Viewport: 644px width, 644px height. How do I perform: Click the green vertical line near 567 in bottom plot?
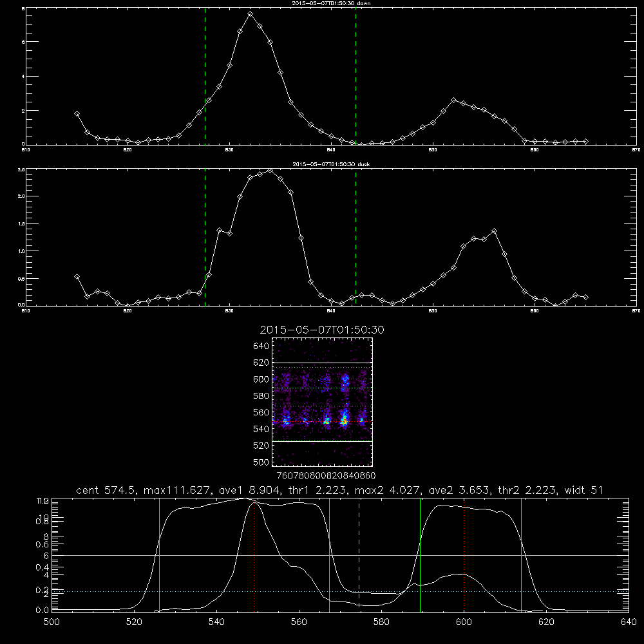(329, 554)
